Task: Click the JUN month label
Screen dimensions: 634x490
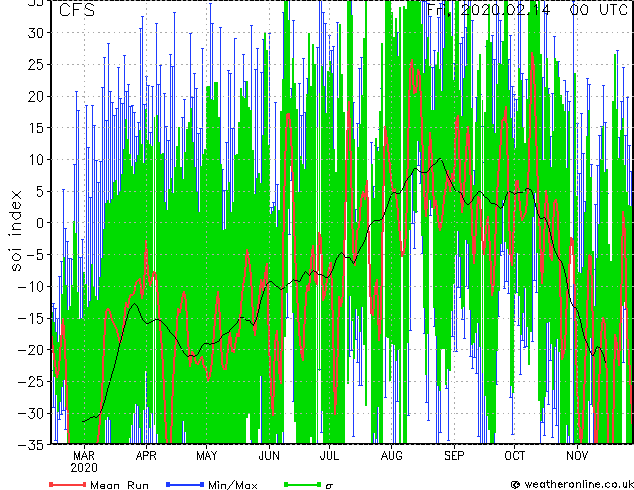Action: click(x=269, y=456)
